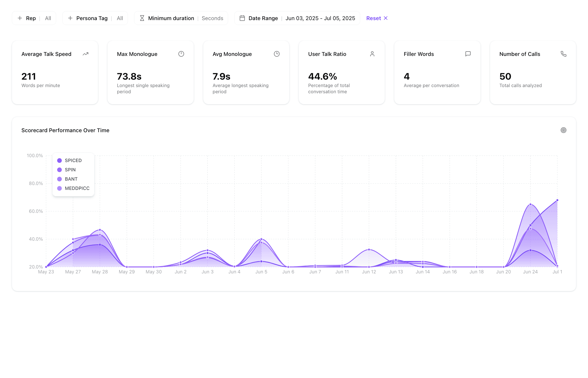Image resolution: width=588 pixels, height=378 pixels.
Task: Toggle the MEDDPICC series in chart legend
Action: [77, 188]
